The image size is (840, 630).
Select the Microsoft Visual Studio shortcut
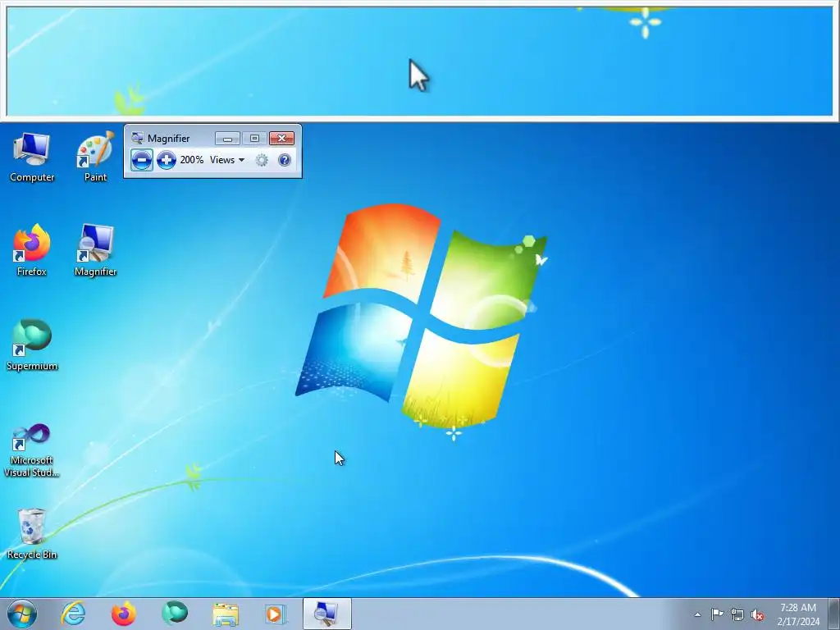pyautogui.click(x=32, y=450)
